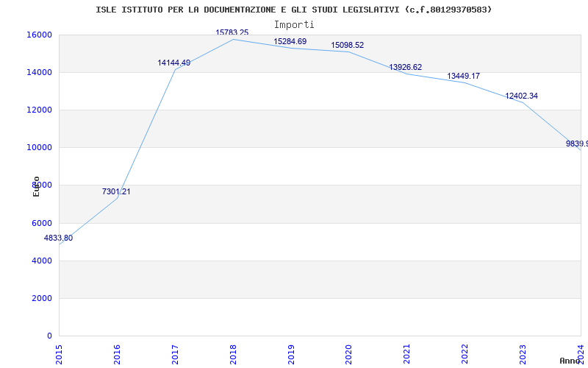Click the chart title ISLE ISTITUTO PER LA DOCUMENTAZIONE
The height and width of the screenshot is (368, 588).
(293, 10)
